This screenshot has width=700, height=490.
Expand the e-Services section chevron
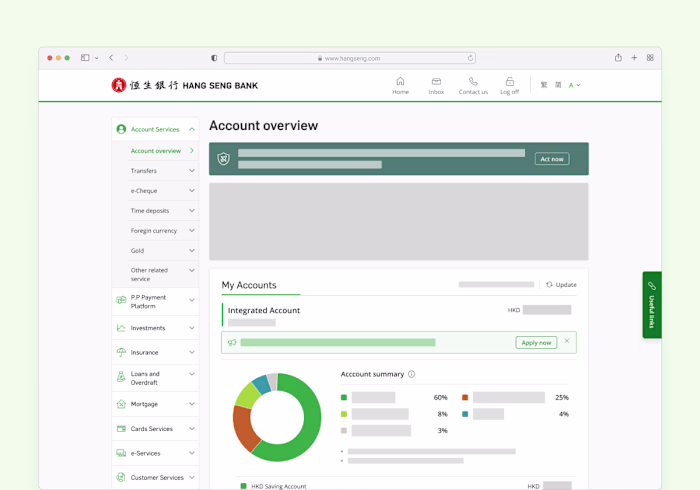click(x=192, y=453)
